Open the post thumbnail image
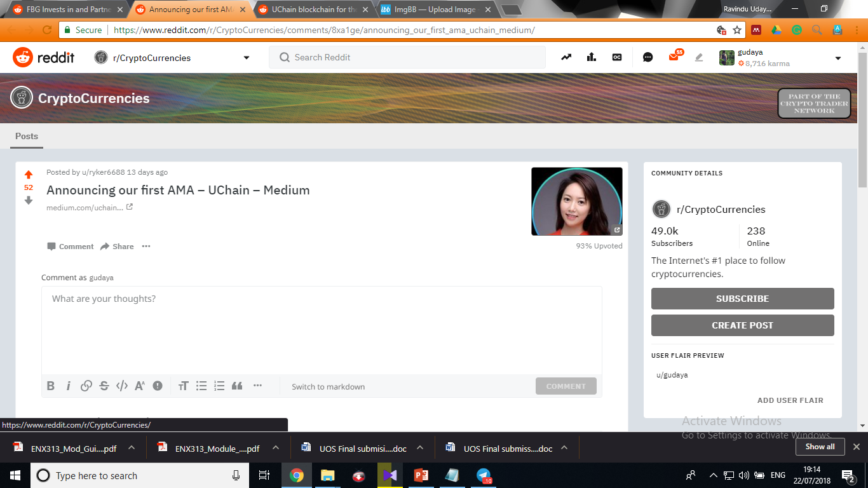868x488 pixels. 577,201
